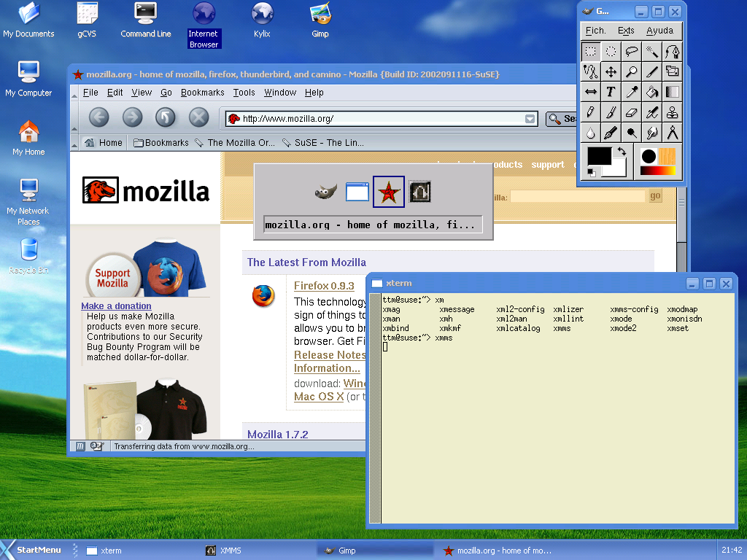Choose the Convolve blur droplet tool

(591, 133)
